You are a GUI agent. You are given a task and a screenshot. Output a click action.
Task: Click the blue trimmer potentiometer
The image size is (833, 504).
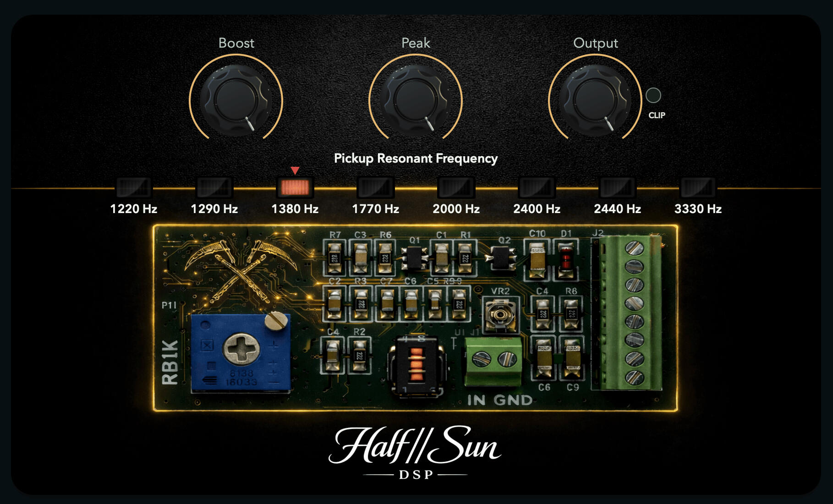tap(241, 352)
